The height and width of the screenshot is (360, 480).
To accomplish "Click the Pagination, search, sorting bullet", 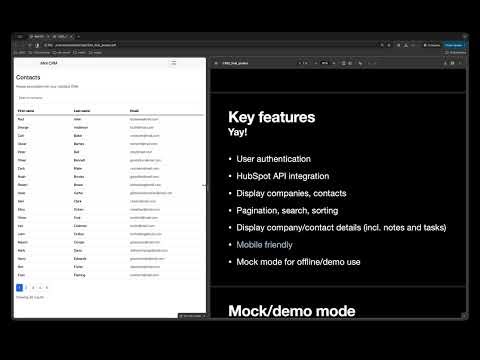I will pos(287,211).
